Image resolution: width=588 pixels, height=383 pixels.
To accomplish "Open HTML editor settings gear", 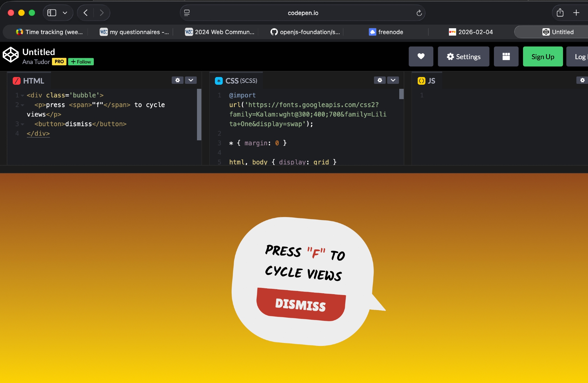I will click(x=178, y=80).
